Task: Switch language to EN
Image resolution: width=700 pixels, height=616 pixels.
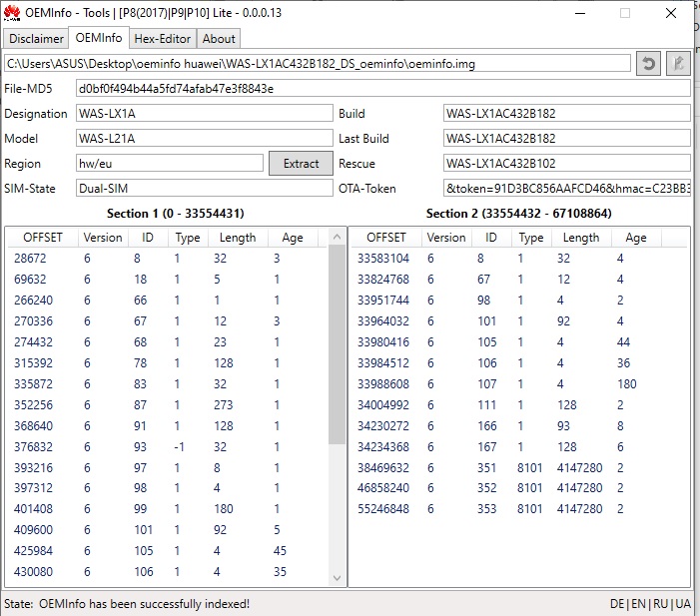Action: 638,604
